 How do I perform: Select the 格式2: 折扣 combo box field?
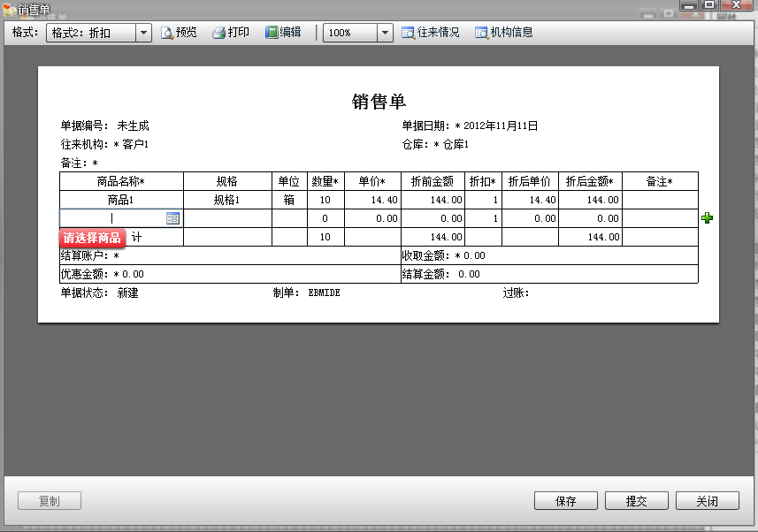point(91,33)
